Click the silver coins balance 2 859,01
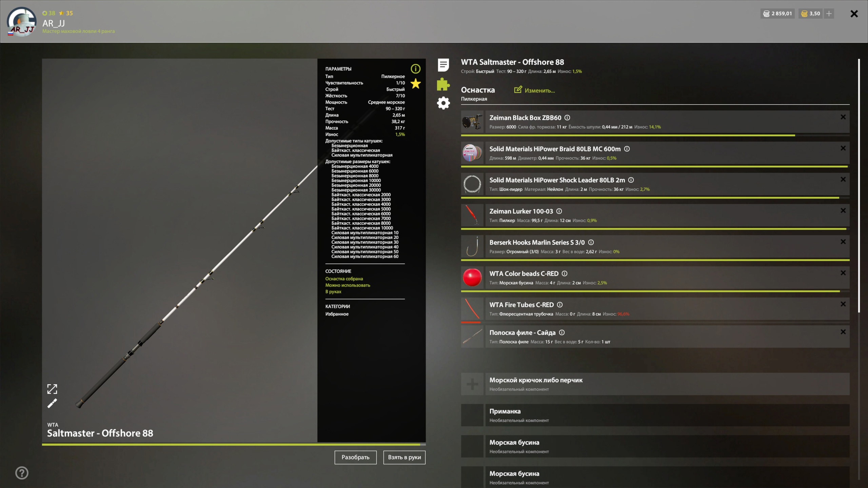This screenshot has height=488, width=868. click(x=777, y=14)
